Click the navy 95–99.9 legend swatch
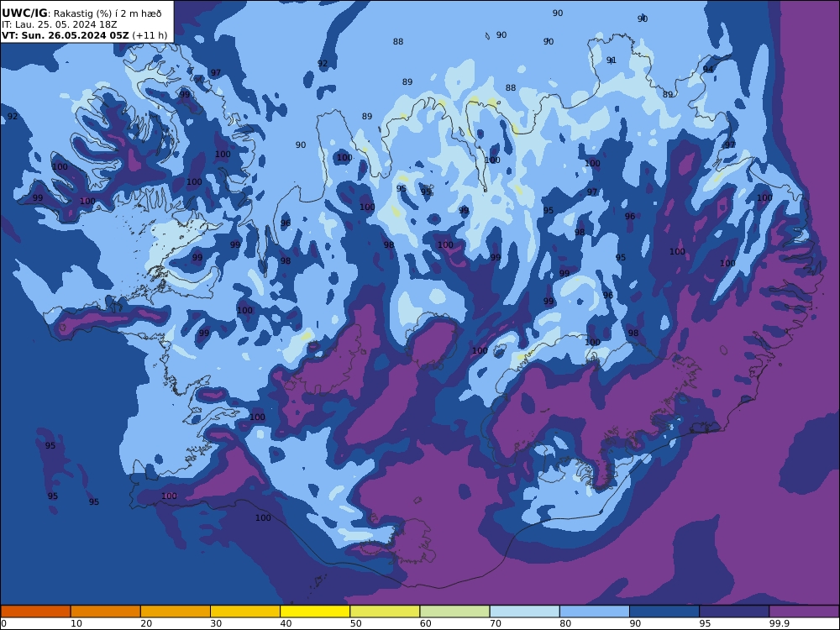 734,612
